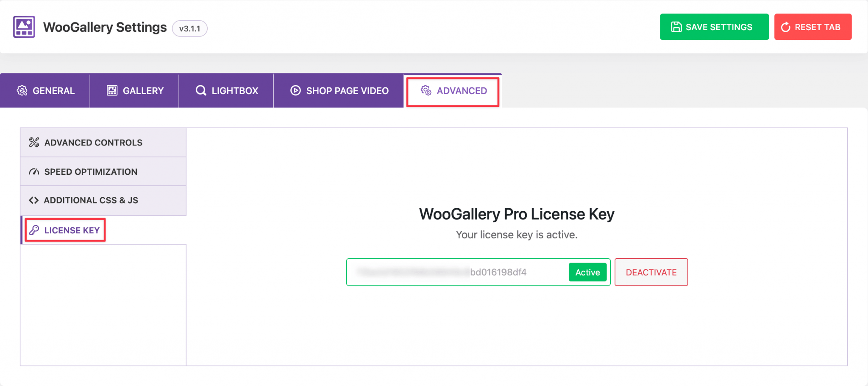Click the green Active status button
This screenshot has height=386, width=868.
(x=587, y=272)
